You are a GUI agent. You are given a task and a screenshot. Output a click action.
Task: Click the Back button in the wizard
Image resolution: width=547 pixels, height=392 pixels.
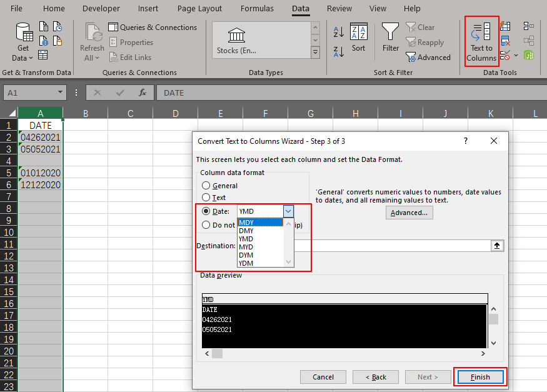375,376
